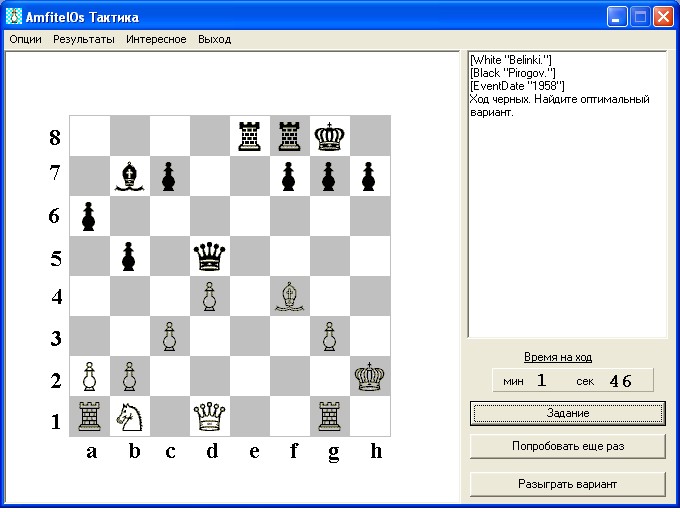Viewport: 680px width, 512px height.
Task: Select the black pawn on b5
Action: pos(128,257)
